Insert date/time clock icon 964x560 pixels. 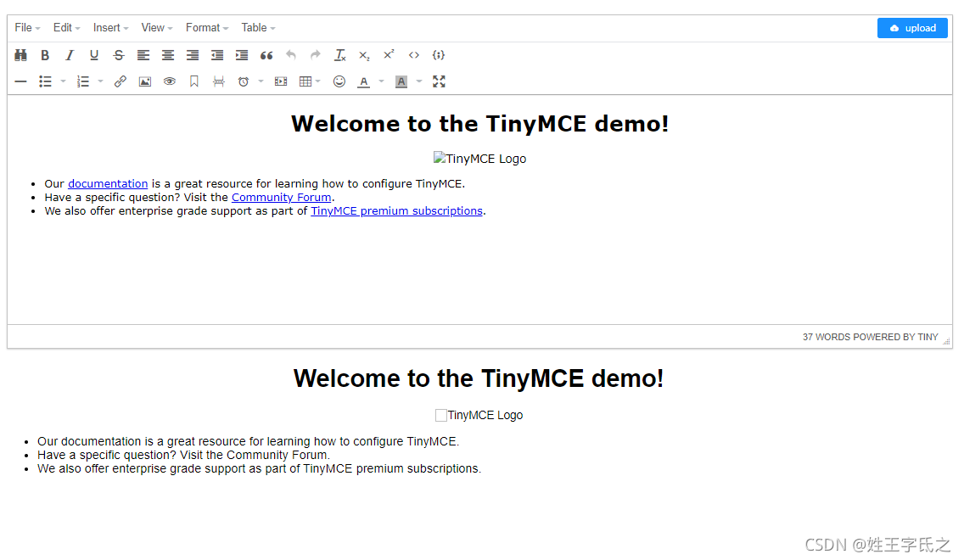[244, 81]
